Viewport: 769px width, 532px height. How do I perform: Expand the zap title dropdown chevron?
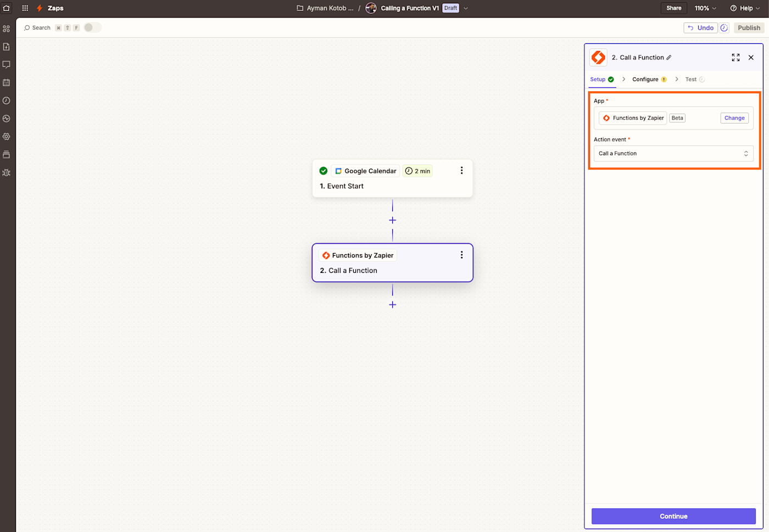[466, 8]
